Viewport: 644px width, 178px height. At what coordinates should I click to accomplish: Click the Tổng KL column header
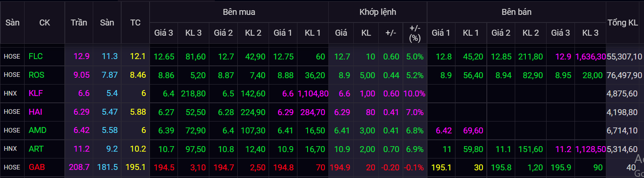point(622,23)
